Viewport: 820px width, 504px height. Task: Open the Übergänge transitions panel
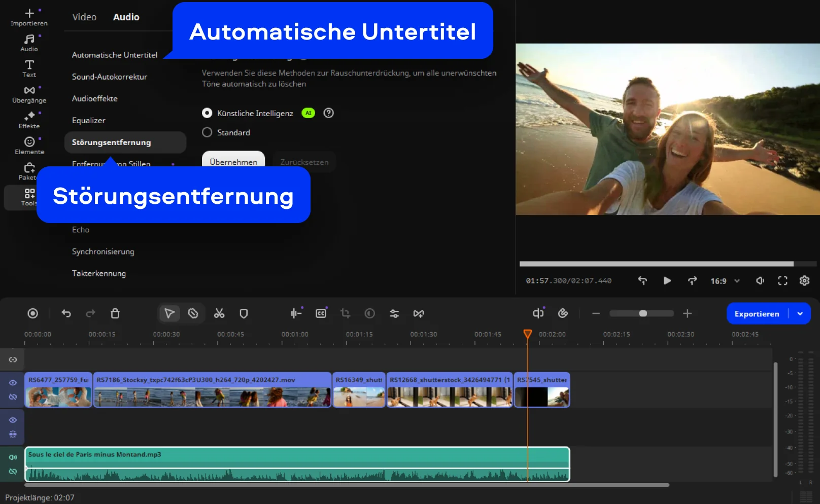pos(29,94)
